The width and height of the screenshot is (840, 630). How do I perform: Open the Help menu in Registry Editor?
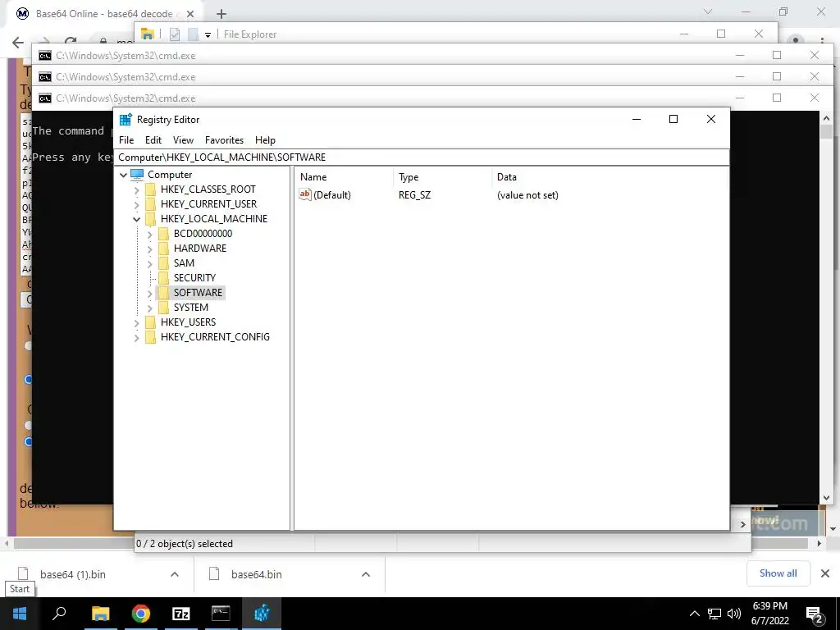[265, 139]
